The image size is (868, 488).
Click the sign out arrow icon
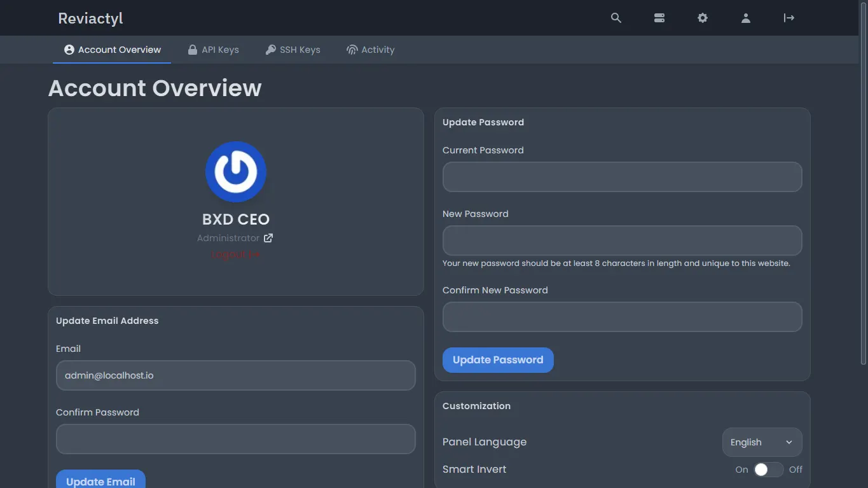coord(789,18)
